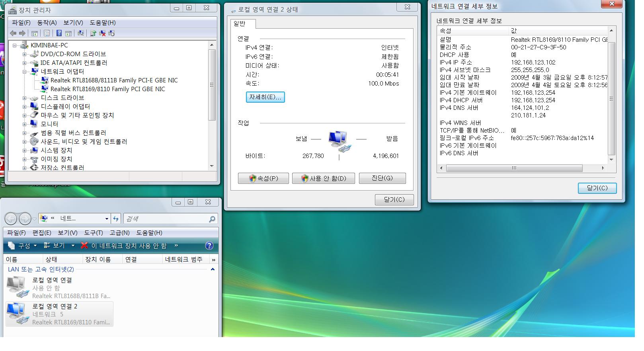
Task: Click the Device Manager vertical scrollbar
Action: pos(212,105)
